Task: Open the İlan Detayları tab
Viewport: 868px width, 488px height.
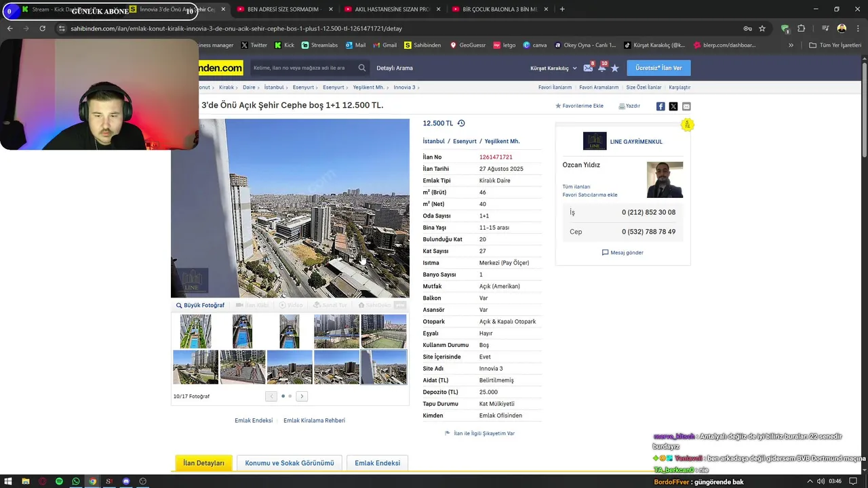Action: tap(203, 463)
